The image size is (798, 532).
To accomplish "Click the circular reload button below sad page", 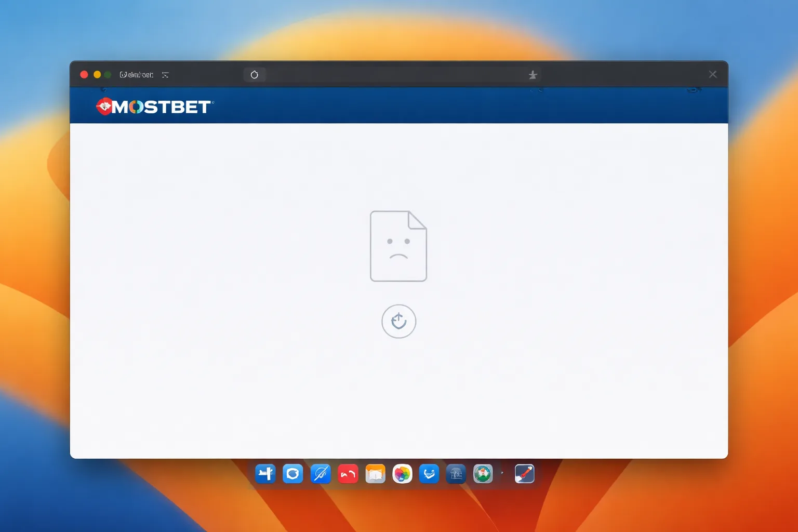I will click(398, 321).
